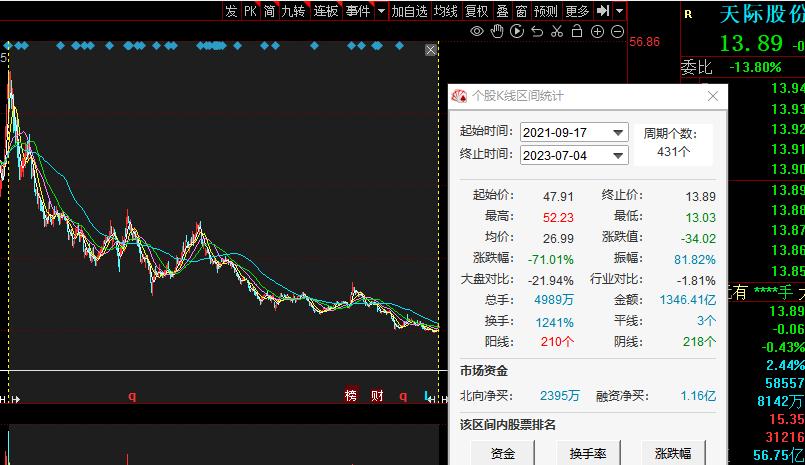This screenshot has width=805, height=465.
Task: Close the interval selection overlay on chart
Action: [x=431, y=50]
